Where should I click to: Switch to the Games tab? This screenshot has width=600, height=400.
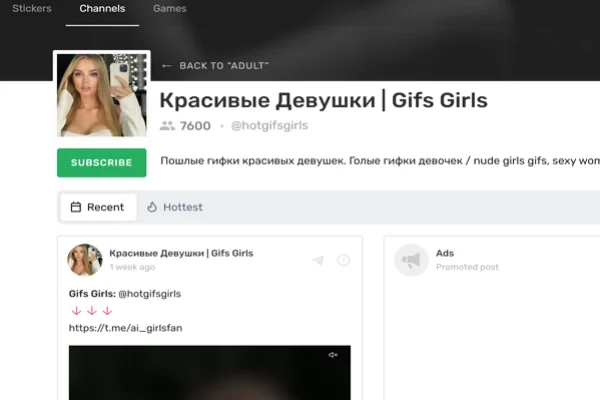click(170, 8)
